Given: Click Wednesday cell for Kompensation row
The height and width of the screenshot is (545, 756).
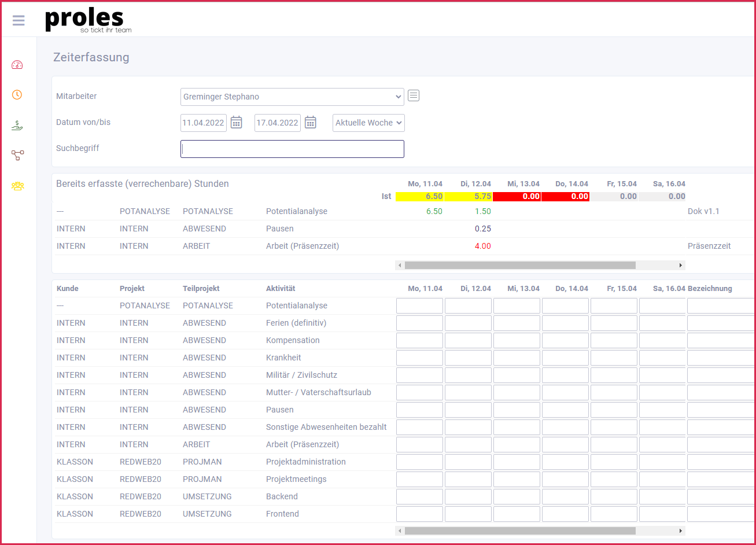Looking at the screenshot, I should pos(517,340).
